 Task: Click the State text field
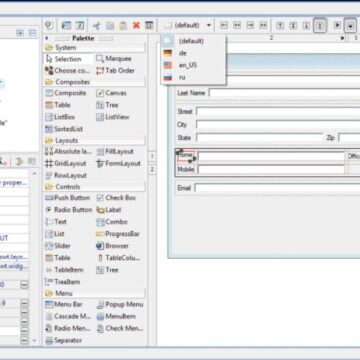tap(259, 138)
